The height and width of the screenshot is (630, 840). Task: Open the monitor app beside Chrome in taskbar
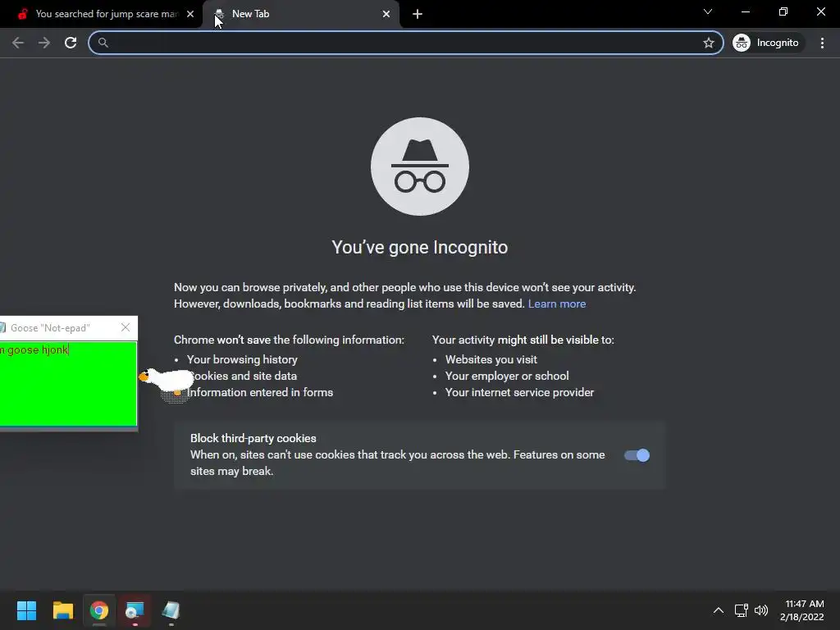(135, 610)
